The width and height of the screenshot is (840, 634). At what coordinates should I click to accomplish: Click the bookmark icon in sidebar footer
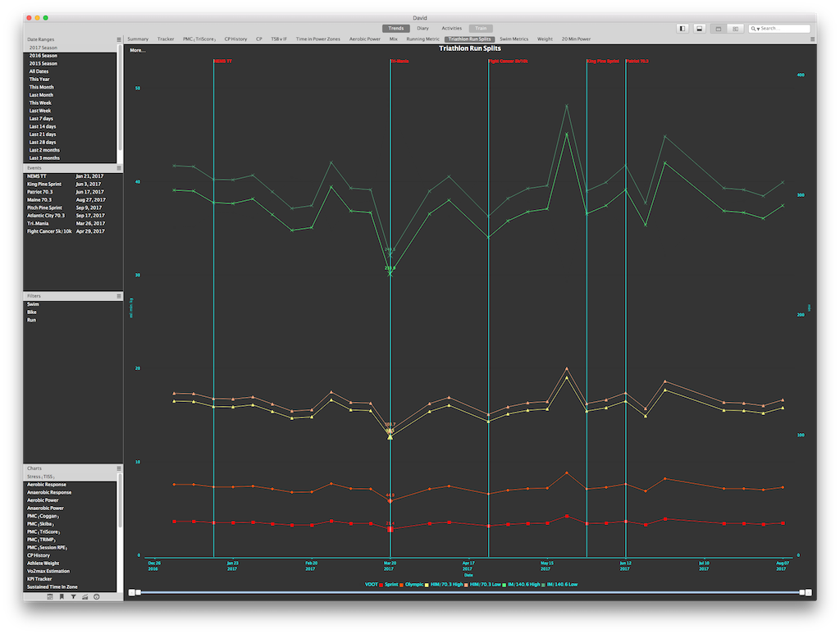62,596
